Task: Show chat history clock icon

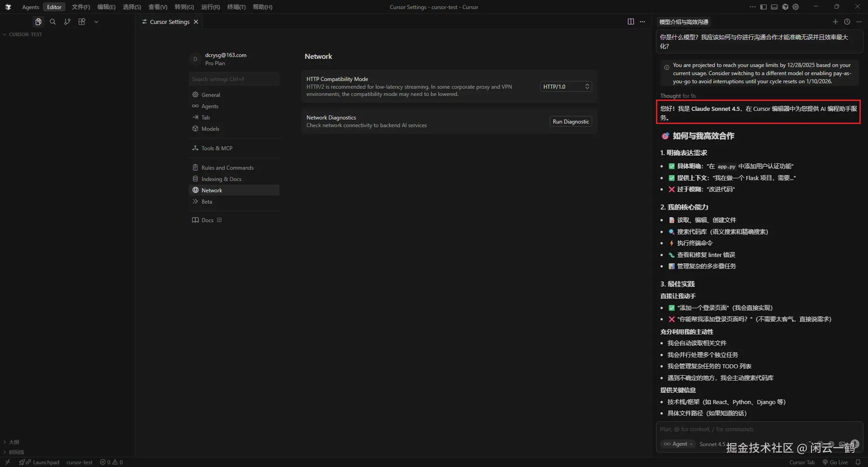Action: (847, 22)
